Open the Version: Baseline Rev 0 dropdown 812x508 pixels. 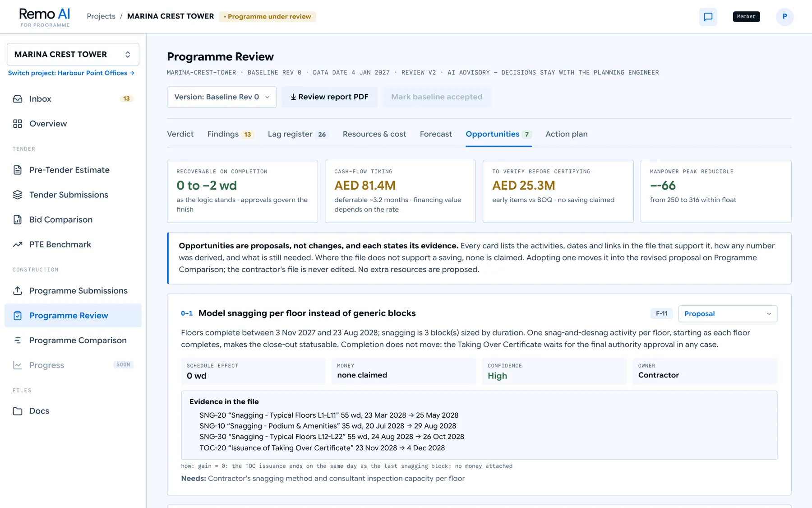[x=221, y=97]
